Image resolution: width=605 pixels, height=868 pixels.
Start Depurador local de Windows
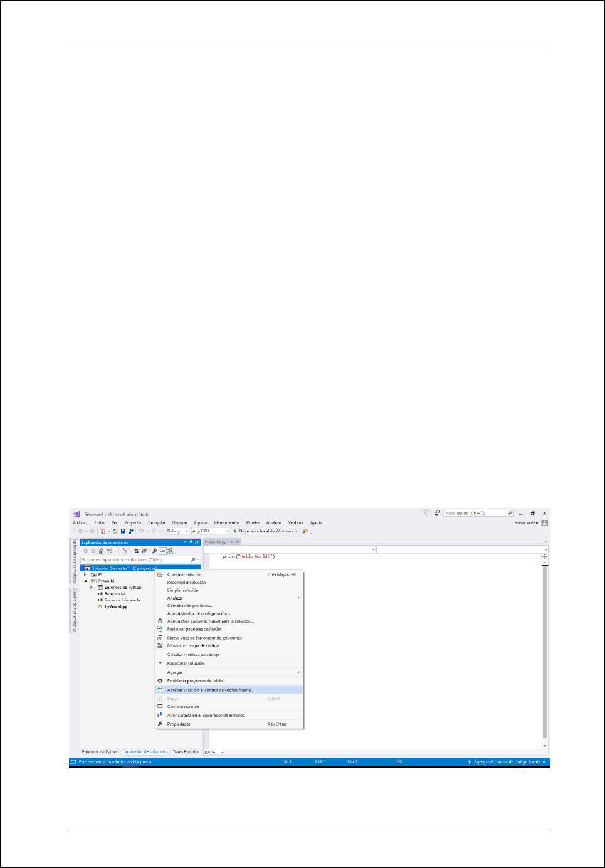click(263, 531)
